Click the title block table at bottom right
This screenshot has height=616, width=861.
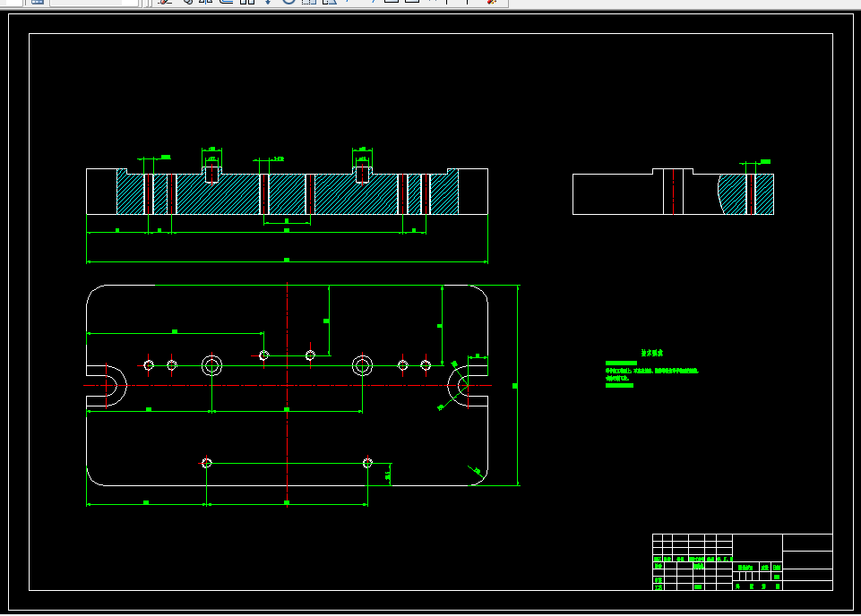[x=743, y=561]
